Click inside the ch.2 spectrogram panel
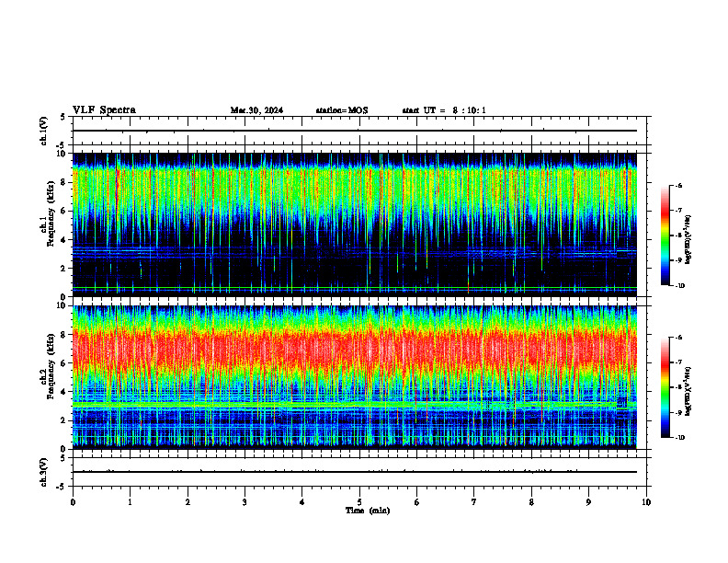Viewport: 728px width, 563px height. [355, 377]
